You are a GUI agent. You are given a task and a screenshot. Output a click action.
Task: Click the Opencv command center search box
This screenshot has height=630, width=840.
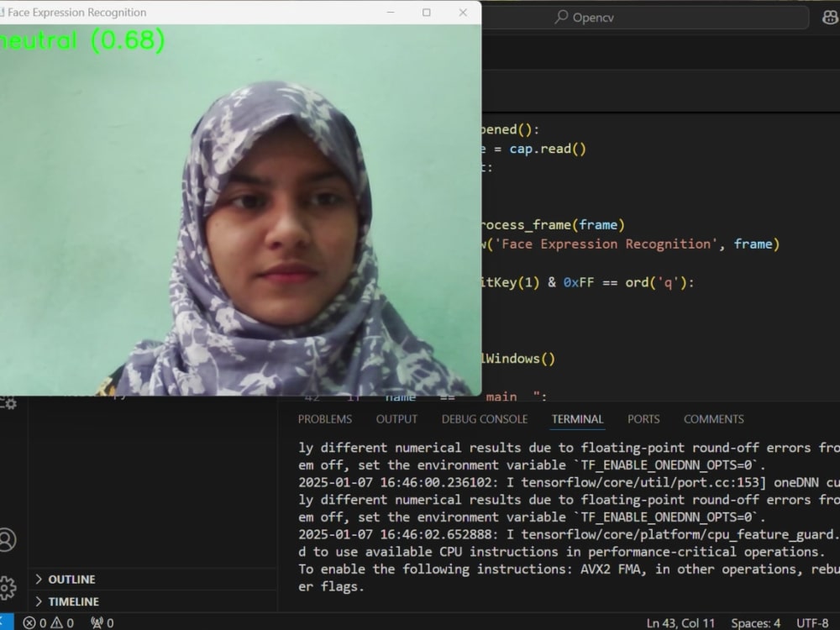[x=645, y=18]
